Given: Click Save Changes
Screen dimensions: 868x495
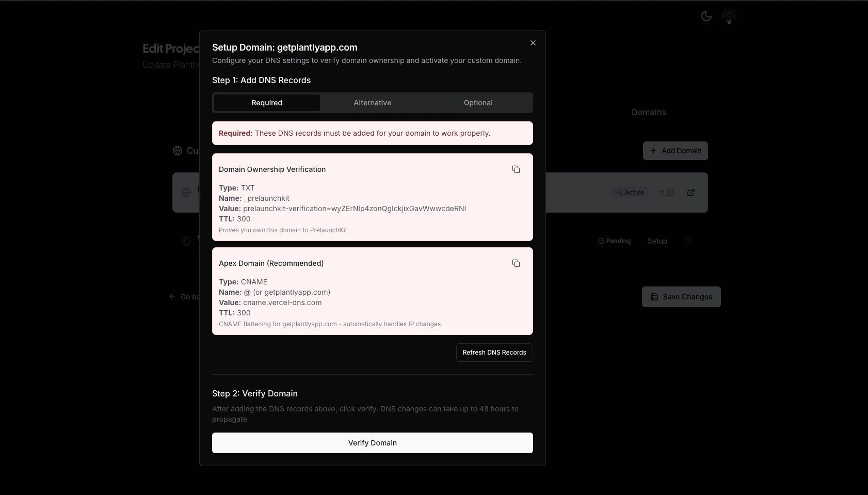Looking at the screenshot, I should 681,297.
